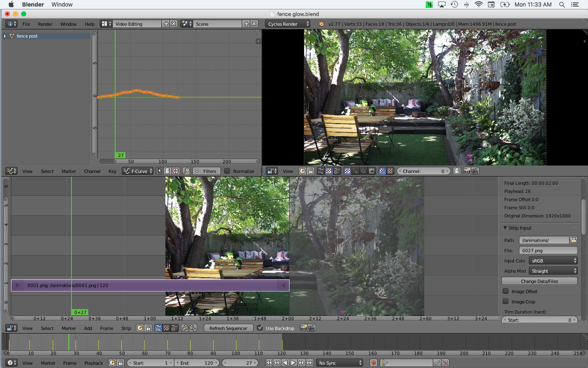Open the Marker menu in the sequencer
This screenshot has height=368, width=588.
point(68,328)
